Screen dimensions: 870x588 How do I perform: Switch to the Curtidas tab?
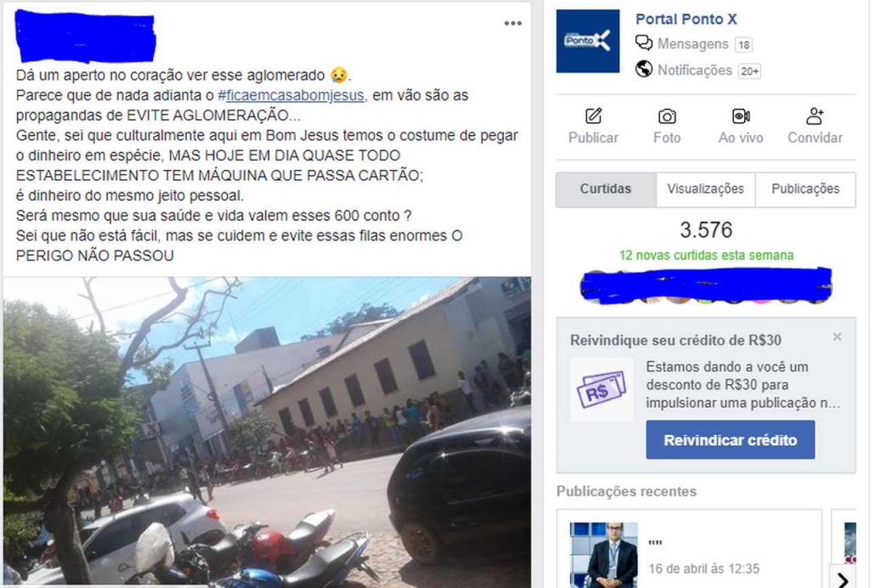pos(606,189)
